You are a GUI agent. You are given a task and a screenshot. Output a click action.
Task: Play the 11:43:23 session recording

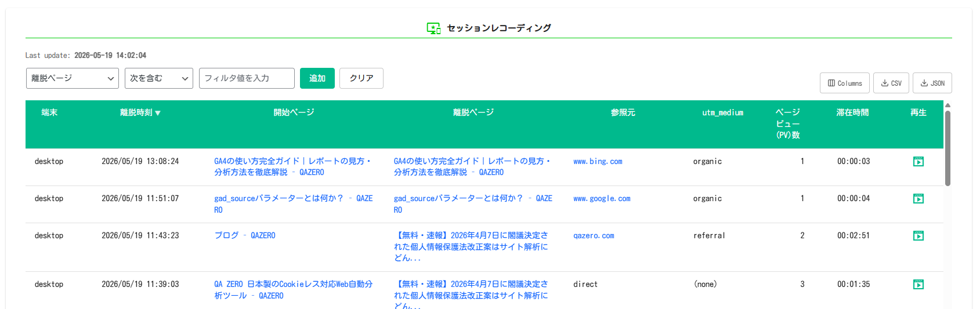click(x=918, y=236)
